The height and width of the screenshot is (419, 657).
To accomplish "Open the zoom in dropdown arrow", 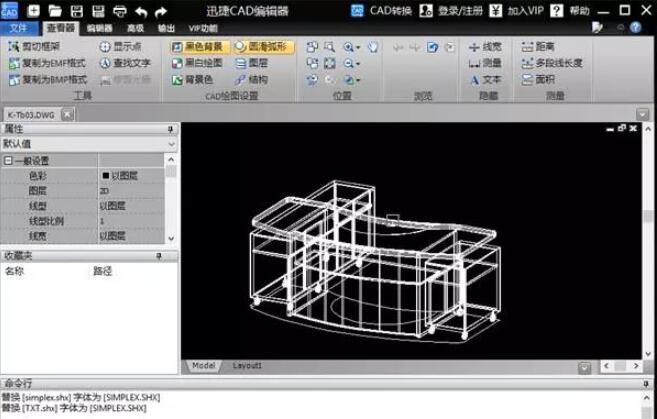I will tap(358, 47).
